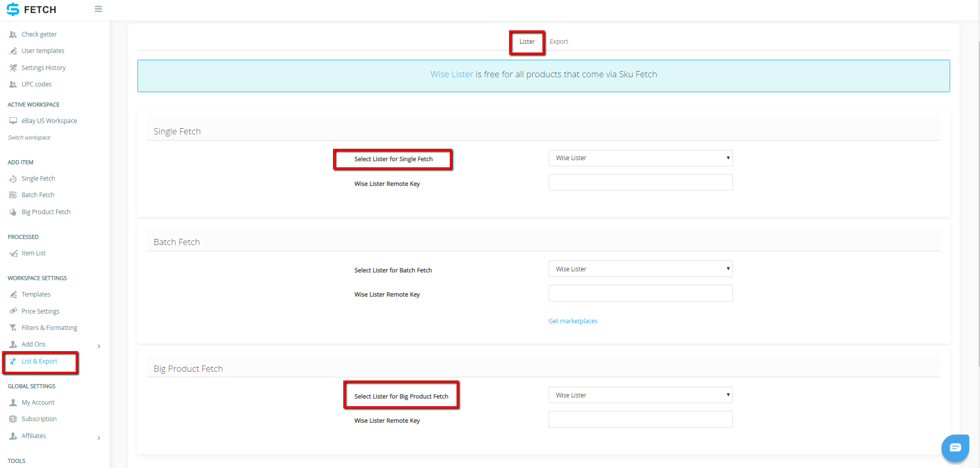Open the Templates workspace settings
980x468 pixels.
coord(36,294)
